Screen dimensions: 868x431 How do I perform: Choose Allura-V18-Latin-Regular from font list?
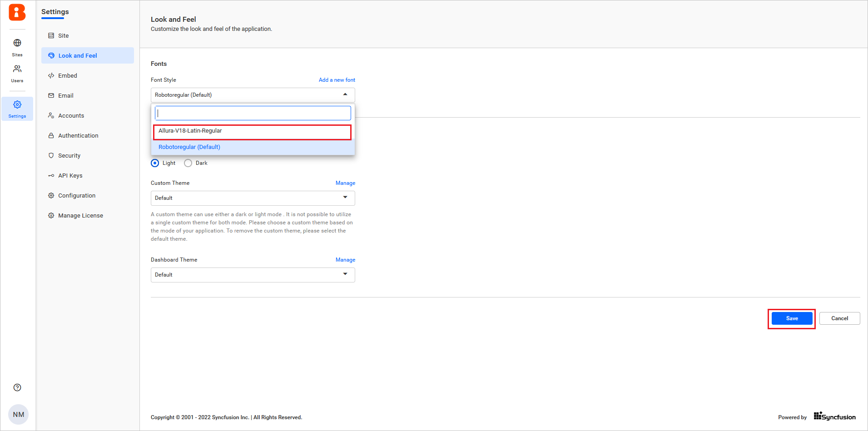[253, 131]
